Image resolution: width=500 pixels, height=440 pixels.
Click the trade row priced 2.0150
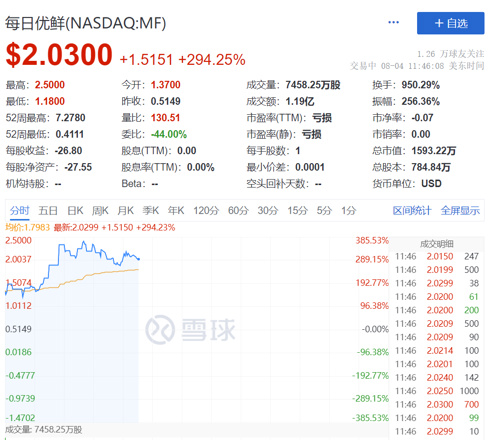coord(437,257)
